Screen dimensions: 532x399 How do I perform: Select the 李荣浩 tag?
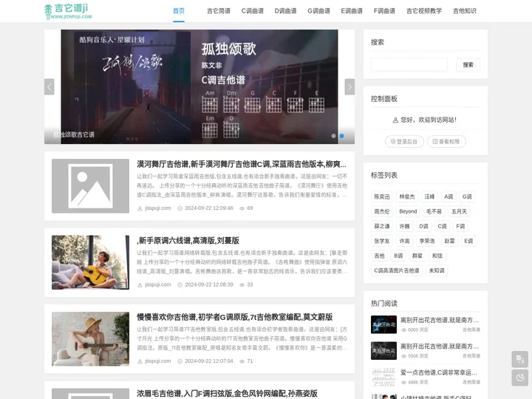pyautogui.click(x=427, y=241)
